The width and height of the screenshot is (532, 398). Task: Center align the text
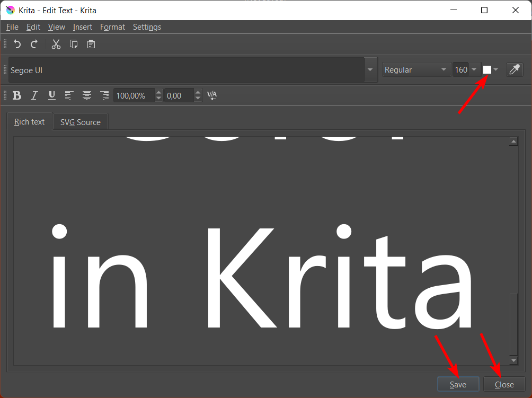pos(87,96)
